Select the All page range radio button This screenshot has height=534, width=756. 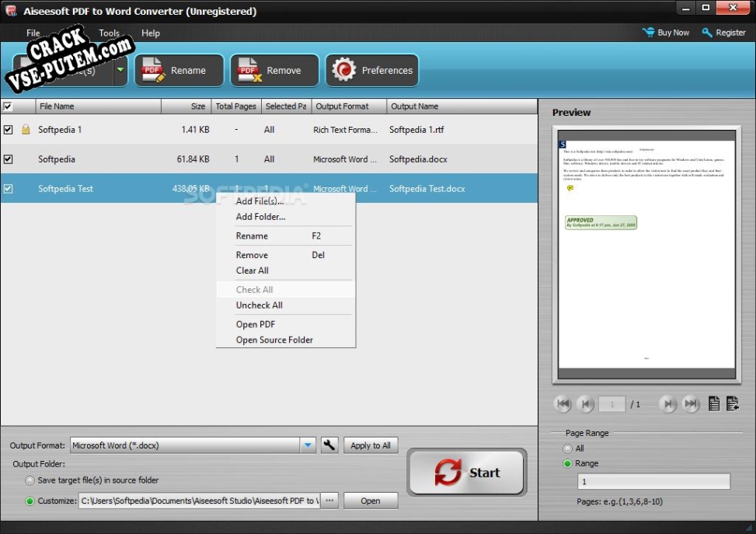pos(568,448)
